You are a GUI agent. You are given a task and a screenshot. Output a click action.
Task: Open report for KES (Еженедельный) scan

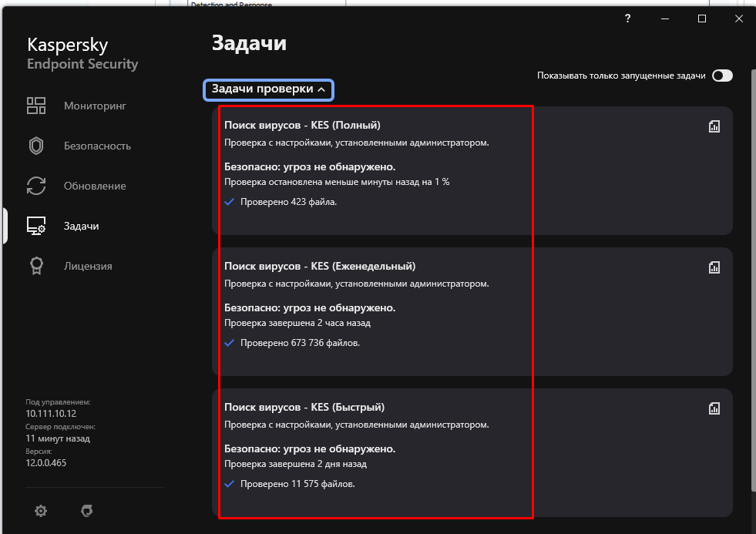[x=714, y=267]
